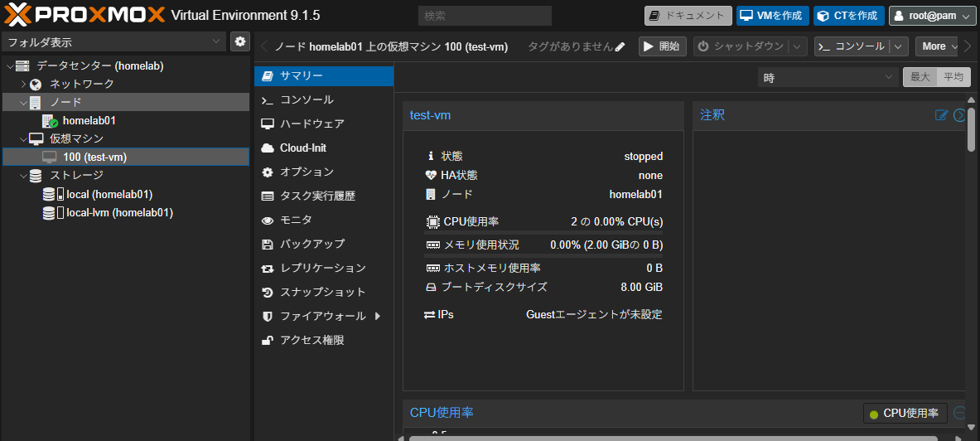Click the 開始 start button
Screen dimensions: 980x441
pyautogui.click(x=663, y=46)
